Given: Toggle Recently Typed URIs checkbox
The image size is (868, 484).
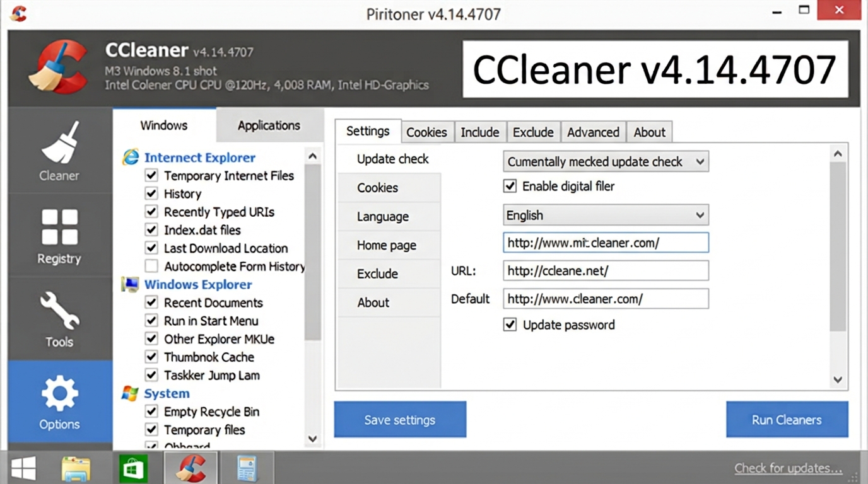Looking at the screenshot, I should (x=151, y=212).
